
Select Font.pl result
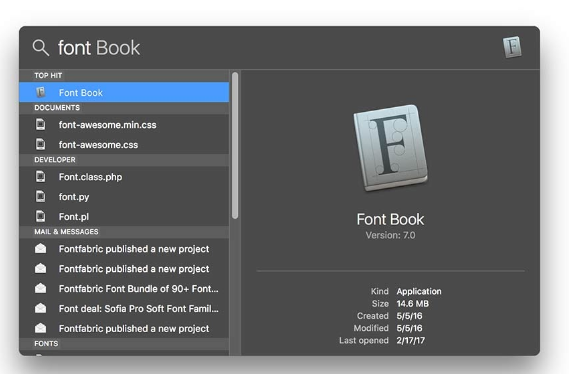point(124,216)
